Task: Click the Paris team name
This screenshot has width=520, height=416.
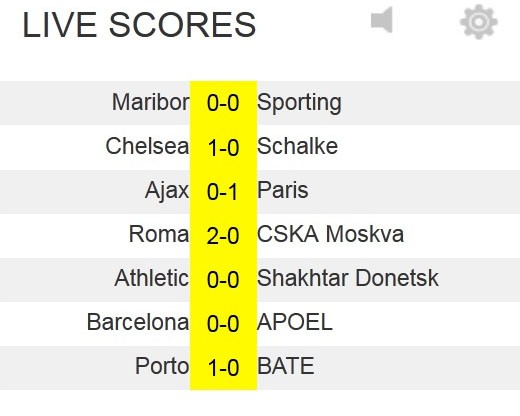Action: coord(283,190)
